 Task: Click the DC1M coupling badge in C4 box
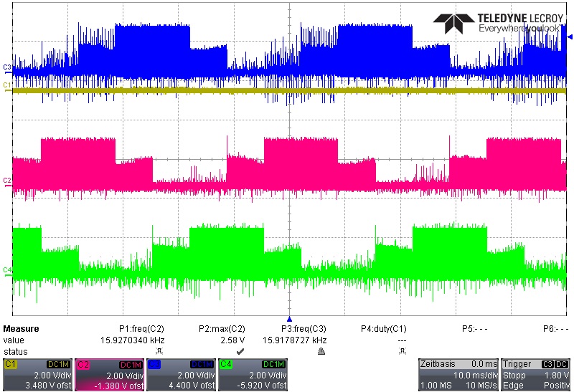click(x=274, y=364)
